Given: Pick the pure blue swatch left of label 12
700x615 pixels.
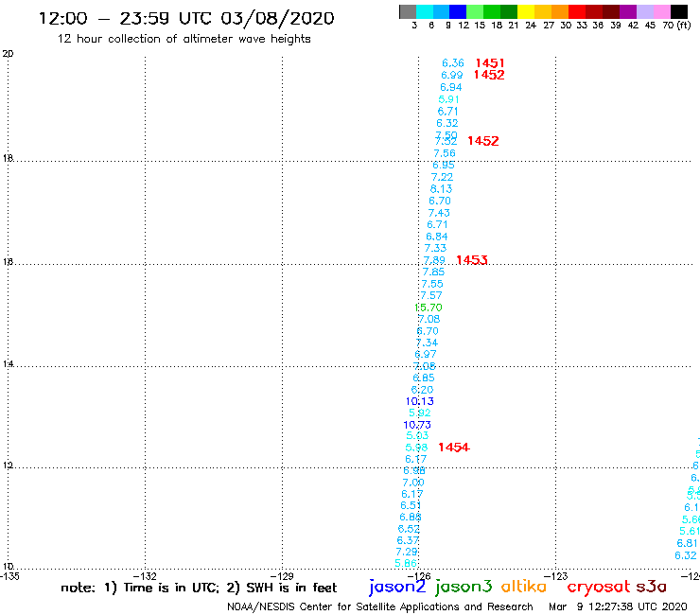Looking at the screenshot, I should pyautogui.click(x=458, y=11).
